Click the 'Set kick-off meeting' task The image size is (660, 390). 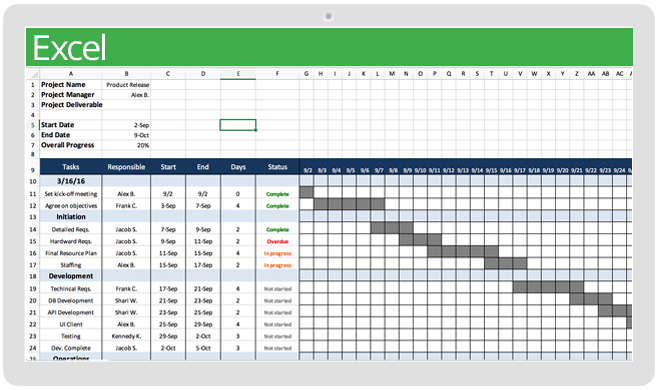71,194
